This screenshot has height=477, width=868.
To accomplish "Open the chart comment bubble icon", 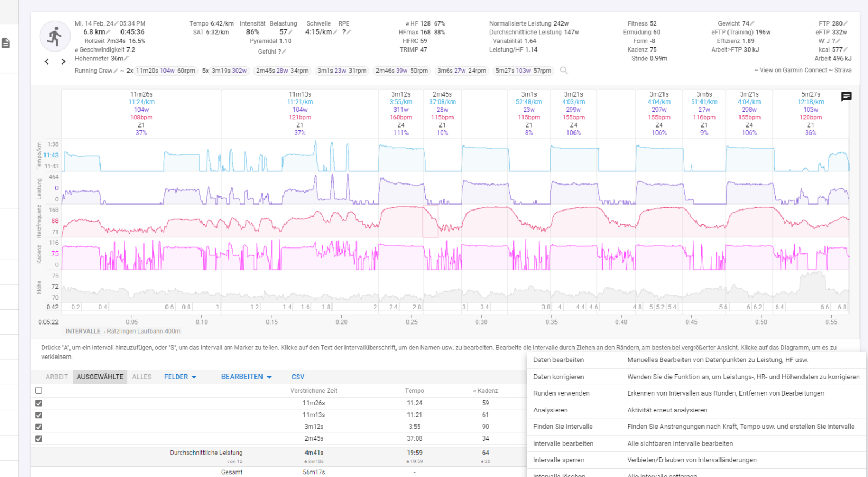I will 846,97.
